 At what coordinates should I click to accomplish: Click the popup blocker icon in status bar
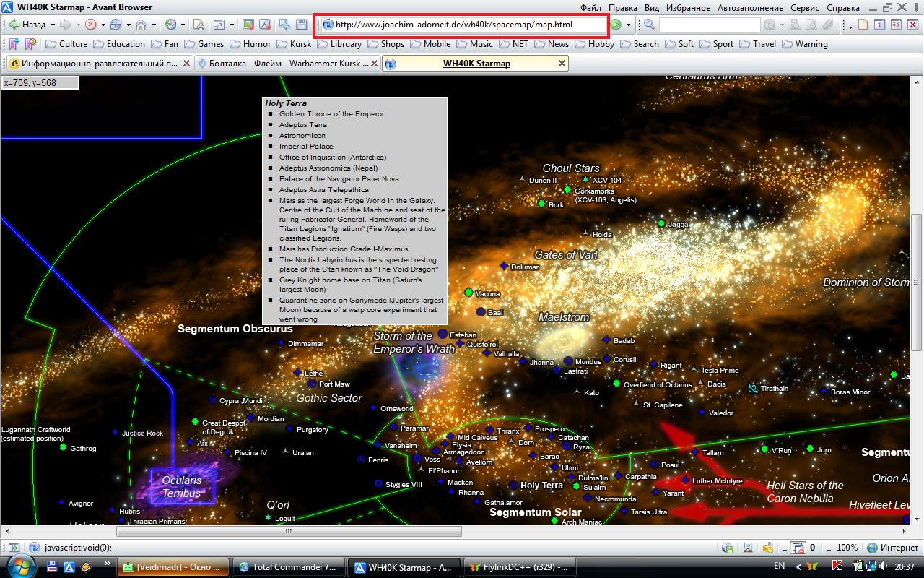coord(798,548)
